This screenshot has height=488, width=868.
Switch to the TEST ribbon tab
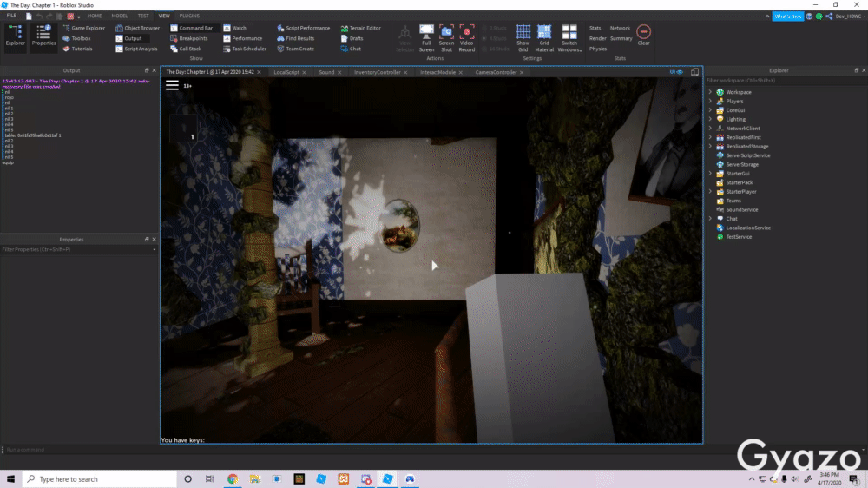click(143, 16)
